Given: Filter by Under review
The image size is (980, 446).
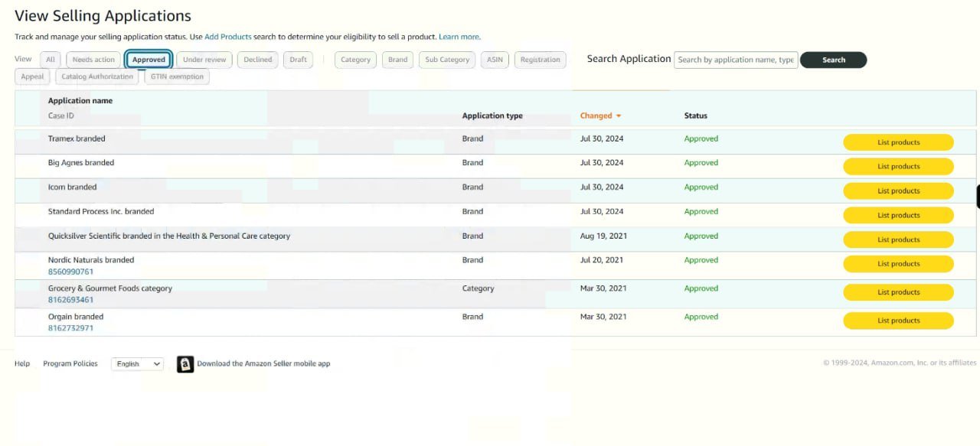Looking at the screenshot, I should [x=204, y=60].
